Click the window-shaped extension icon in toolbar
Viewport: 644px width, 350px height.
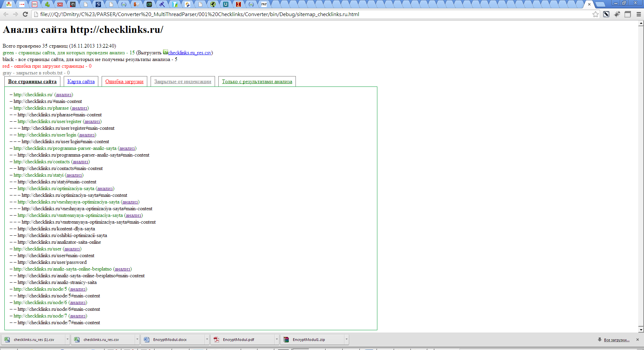(628, 14)
